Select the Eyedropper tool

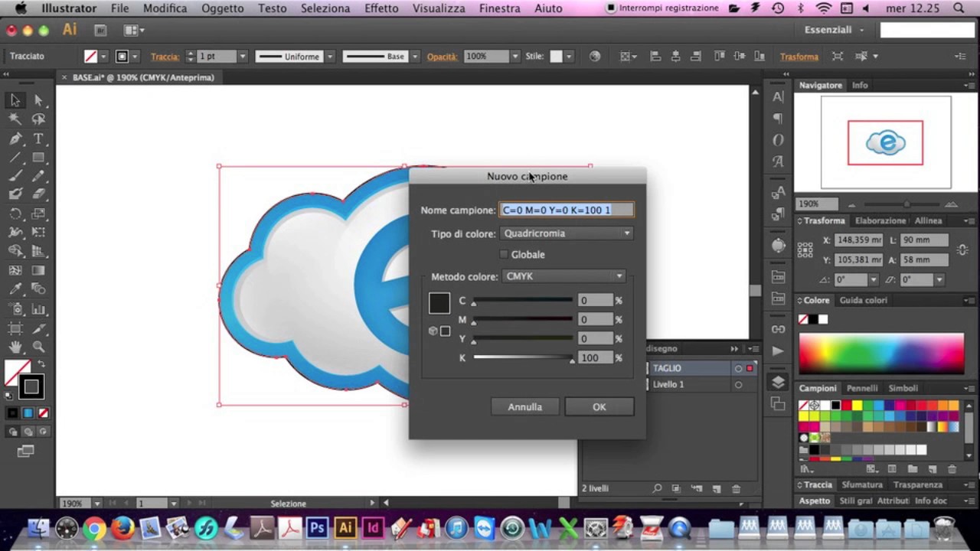(15, 289)
